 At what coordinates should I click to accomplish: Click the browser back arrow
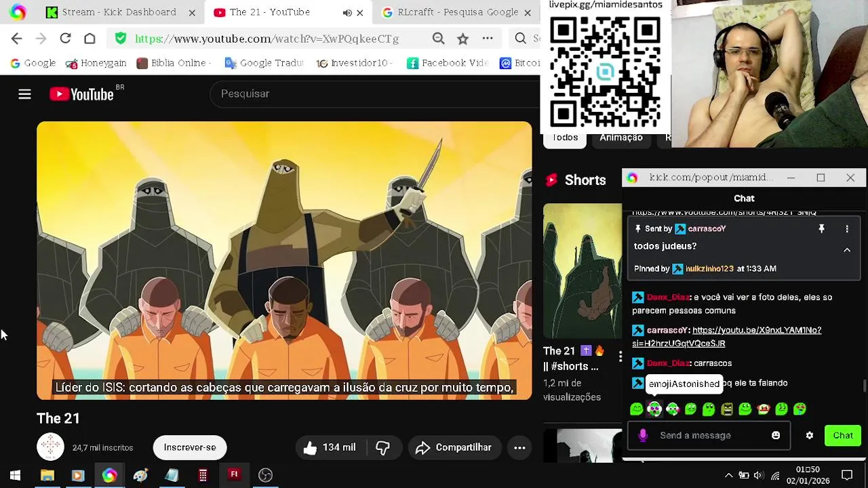tap(17, 39)
